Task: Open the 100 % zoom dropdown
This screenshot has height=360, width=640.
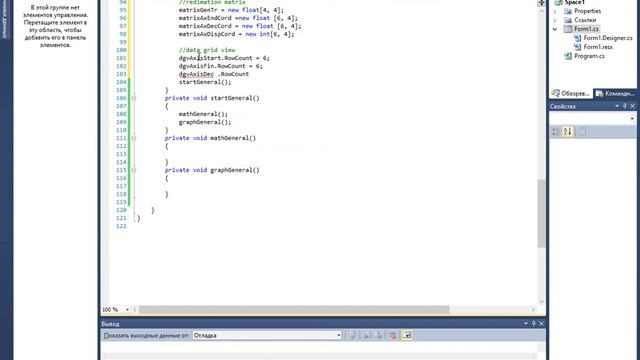Action: pos(127,310)
